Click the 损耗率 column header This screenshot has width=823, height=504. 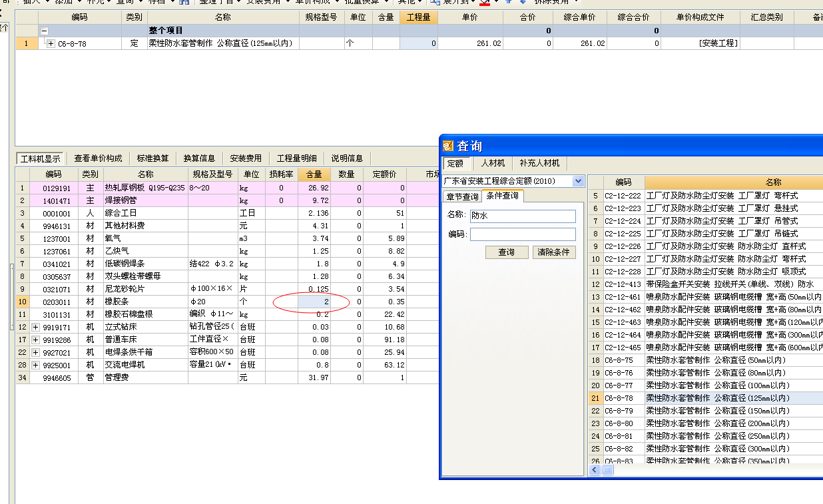pyautogui.click(x=281, y=174)
